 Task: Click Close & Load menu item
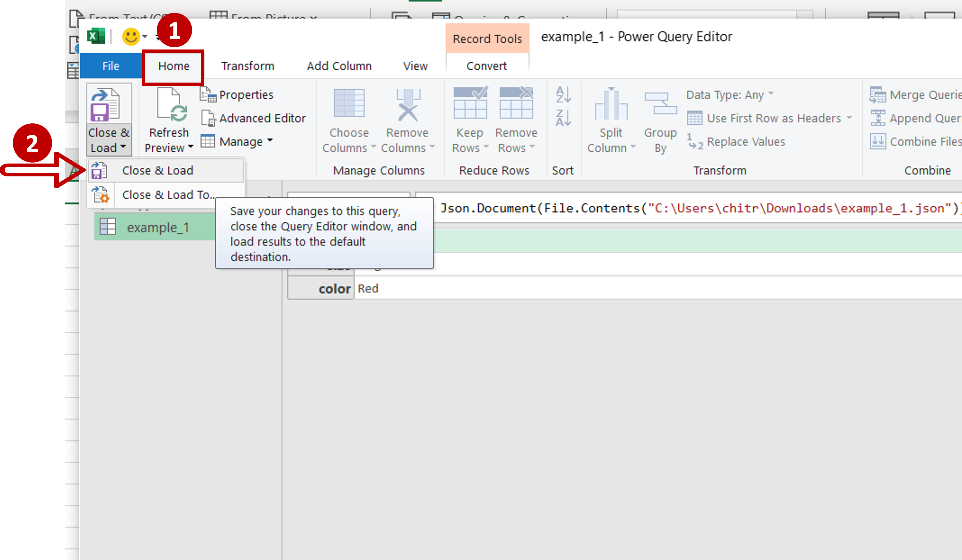[x=157, y=171]
